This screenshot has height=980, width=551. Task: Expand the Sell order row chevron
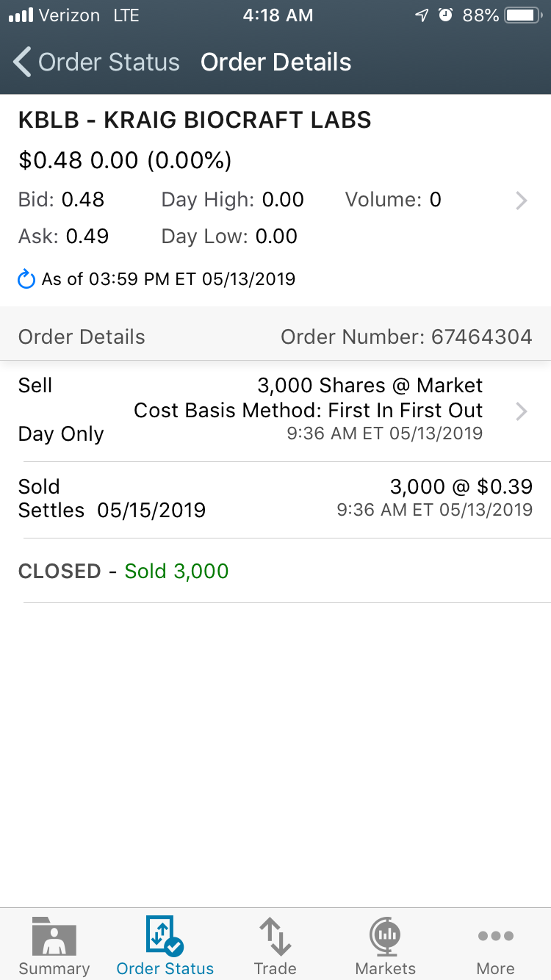click(522, 411)
